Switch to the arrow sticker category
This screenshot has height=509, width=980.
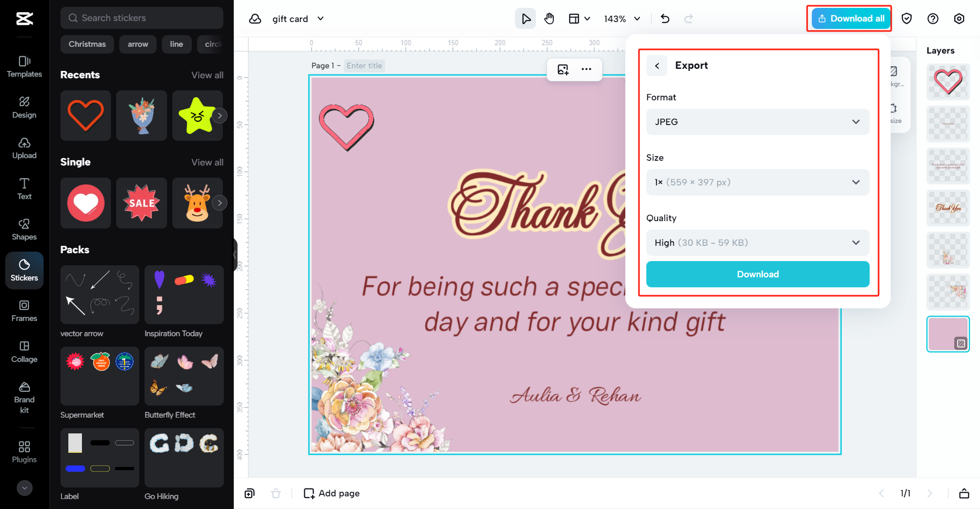138,44
